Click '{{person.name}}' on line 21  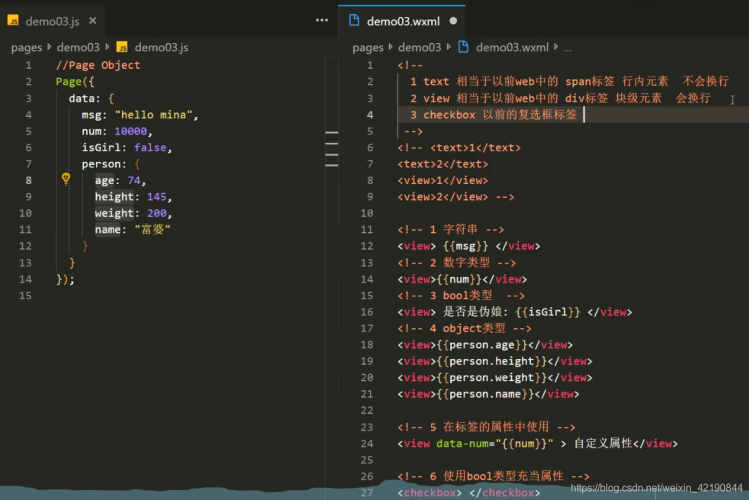point(485,394)
